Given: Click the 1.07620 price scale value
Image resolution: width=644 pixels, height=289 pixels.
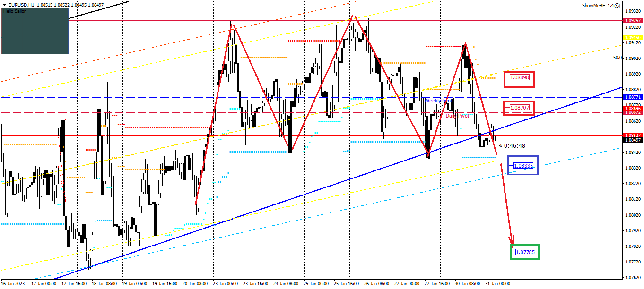Looking at the screenshot, I should [x=633, y=277].
